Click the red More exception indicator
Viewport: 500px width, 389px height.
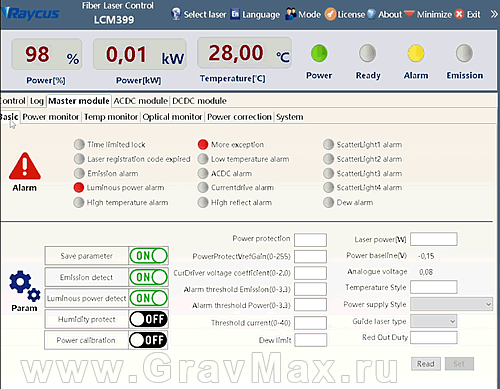point(203,144)
